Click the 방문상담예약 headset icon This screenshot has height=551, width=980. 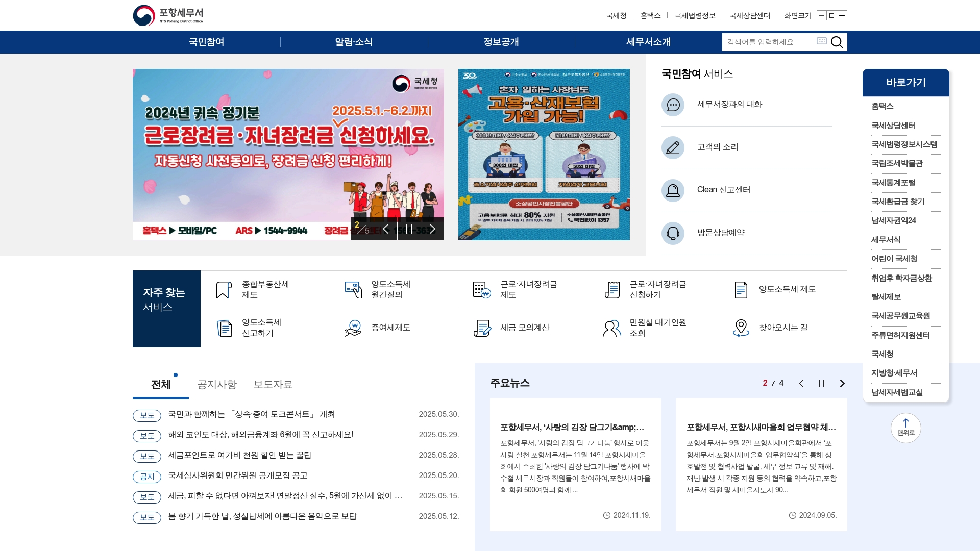(x=673, y=233)
